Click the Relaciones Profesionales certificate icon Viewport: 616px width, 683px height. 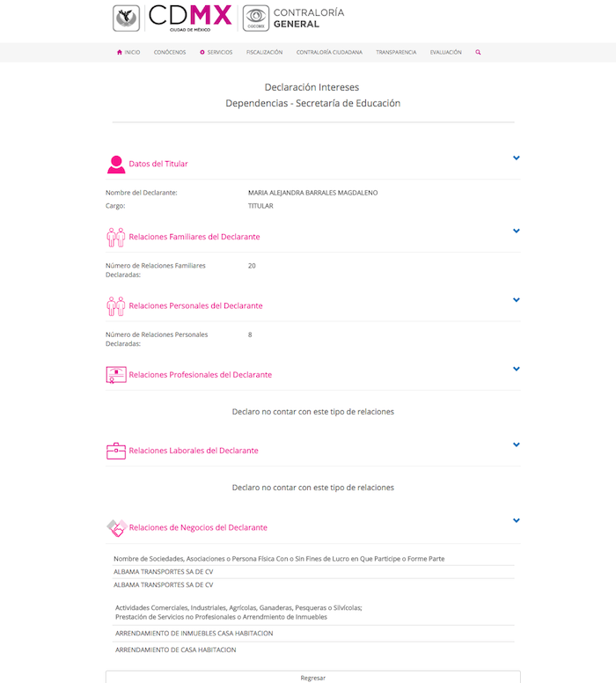coord(116,375)
